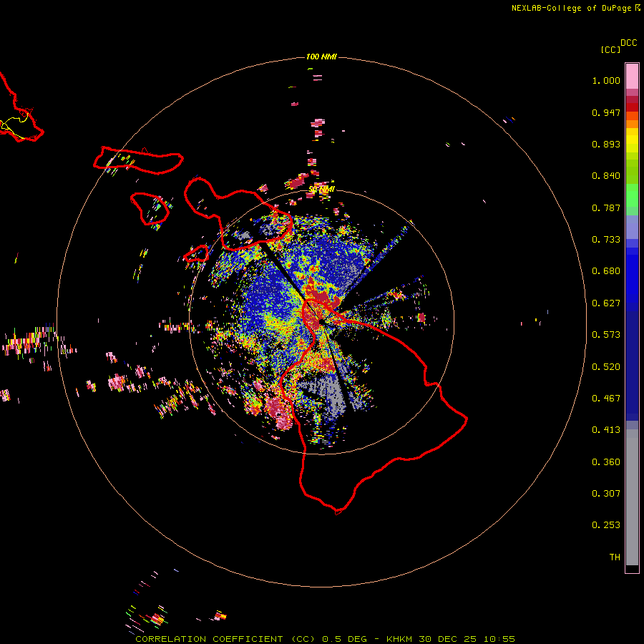The width and height of the screenshot is (644, 644).
Task: Click the Correlation Coefficient product title text
Action: pos(225,639)
